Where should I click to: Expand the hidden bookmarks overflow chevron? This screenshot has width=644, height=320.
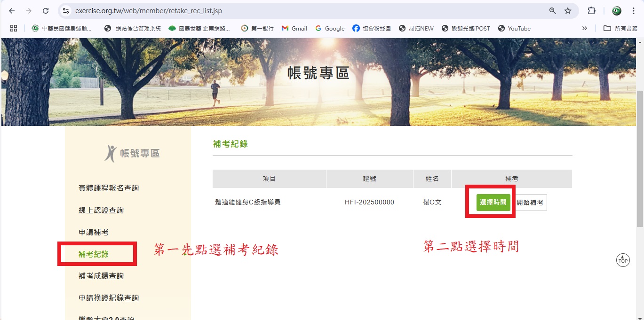585,28
